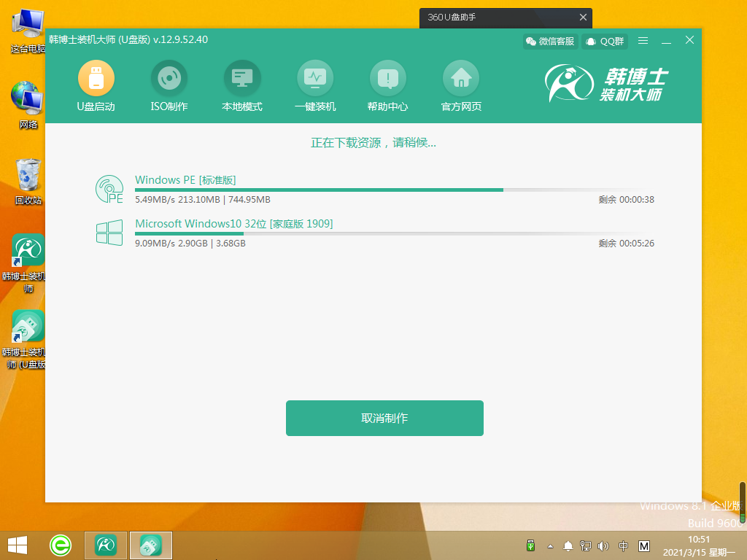
Task: Open the volume control in tray
Action: point(603,545)
